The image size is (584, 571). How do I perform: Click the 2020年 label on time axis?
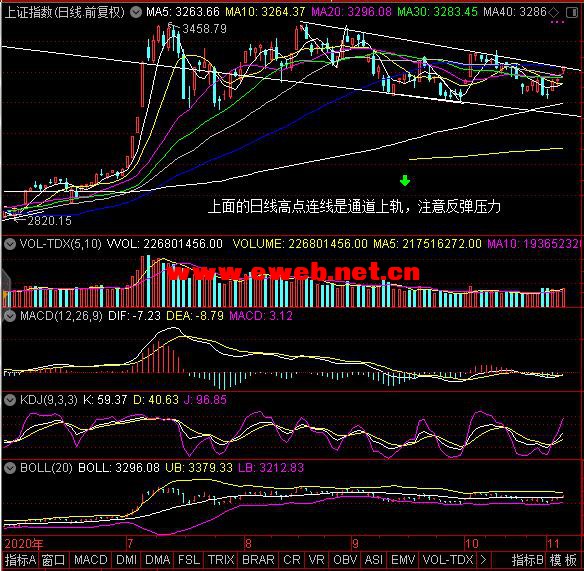24,544
